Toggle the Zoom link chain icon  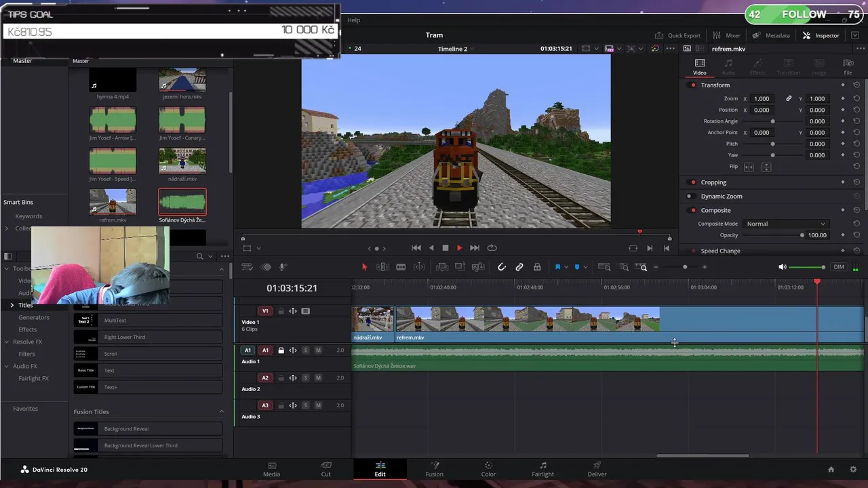789,99
